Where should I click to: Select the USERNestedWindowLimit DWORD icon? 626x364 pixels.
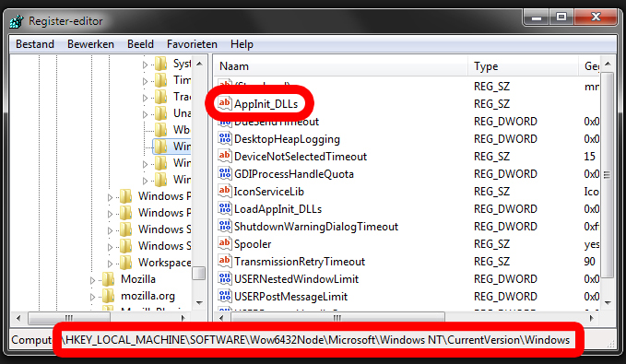(224, 278)
